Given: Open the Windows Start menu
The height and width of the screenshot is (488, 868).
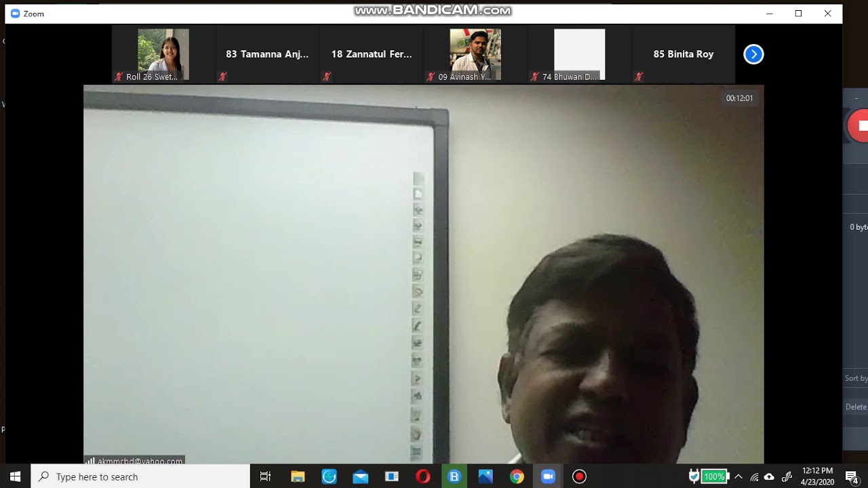Looking at the screenshot, I should point(15,476).
